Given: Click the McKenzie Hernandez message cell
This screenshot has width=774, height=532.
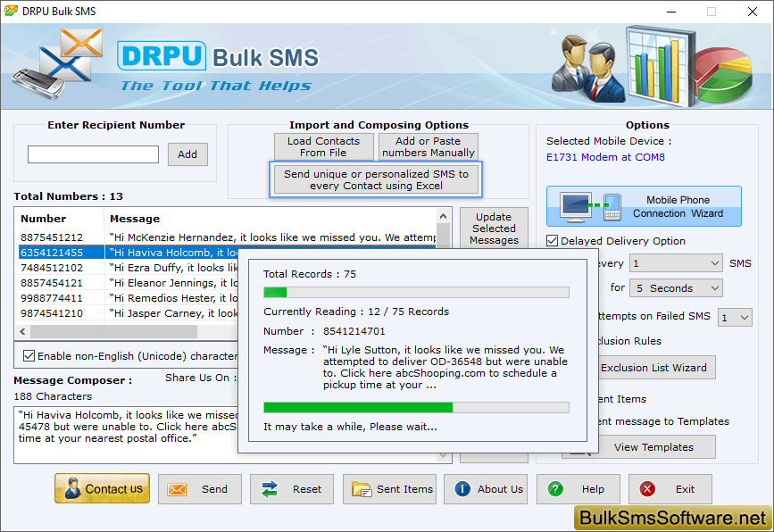Looking at the screenshot, I should 272,237.
